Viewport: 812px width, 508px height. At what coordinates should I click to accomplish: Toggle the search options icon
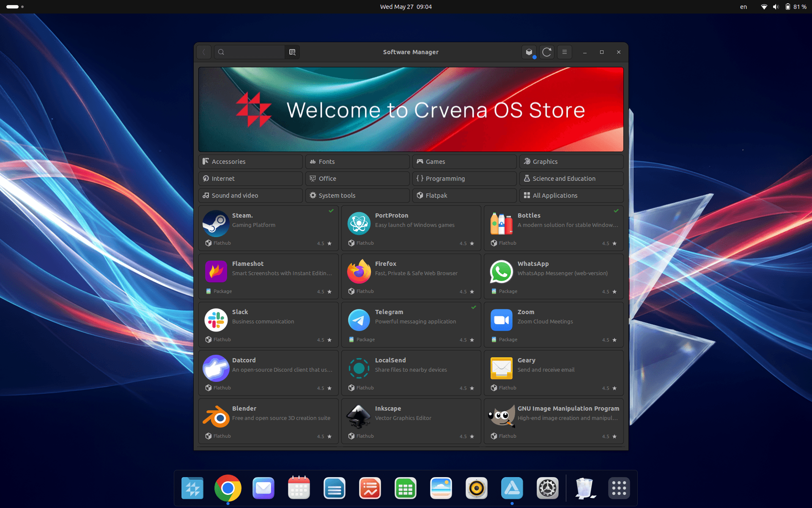point(292,52)
